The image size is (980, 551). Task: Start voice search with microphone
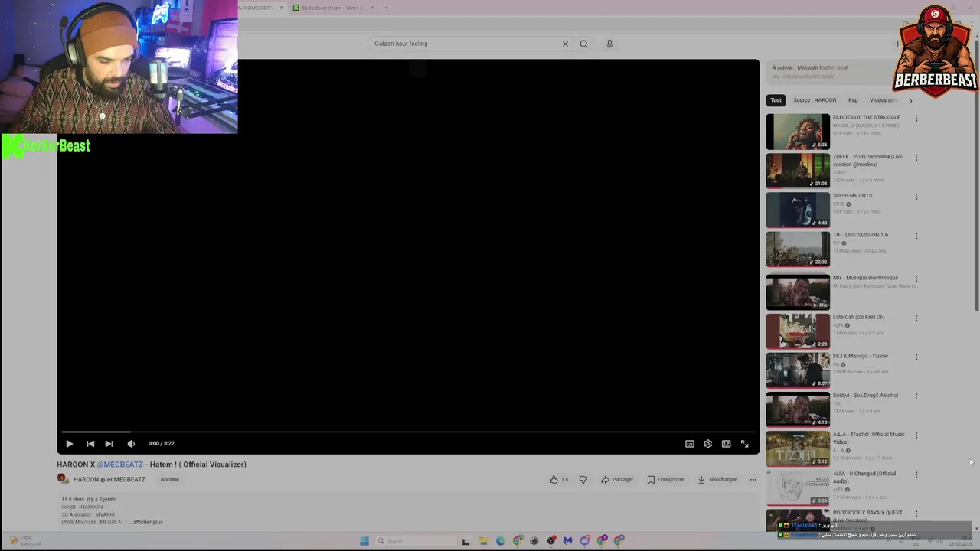tap(609, 44)
